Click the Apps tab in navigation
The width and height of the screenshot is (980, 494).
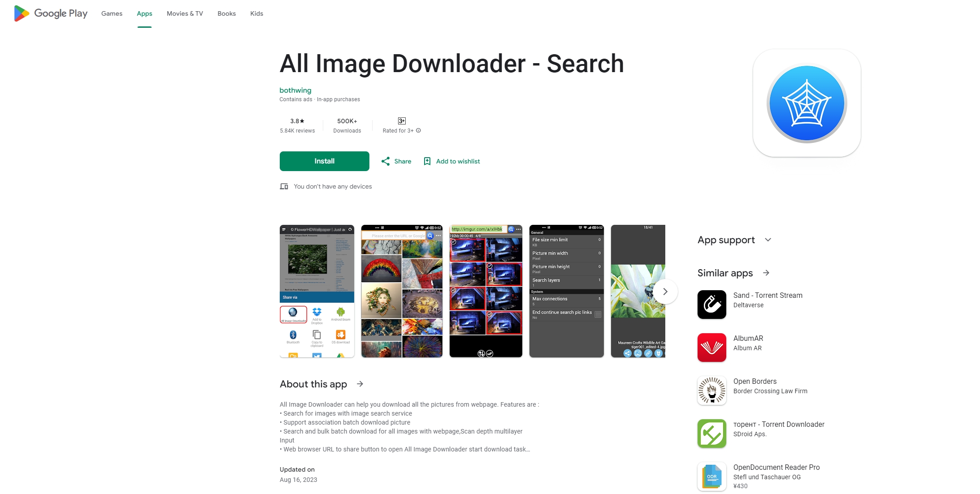(x=144, y=13)
